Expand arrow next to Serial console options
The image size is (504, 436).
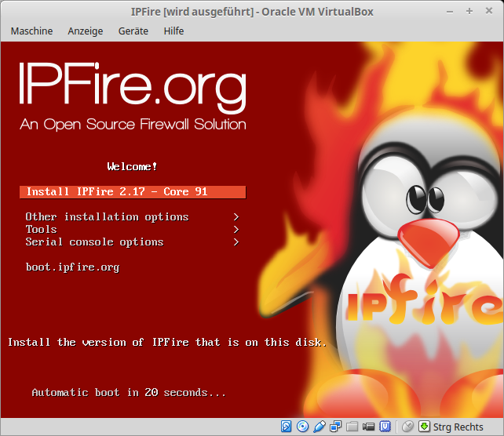point(236,242)
